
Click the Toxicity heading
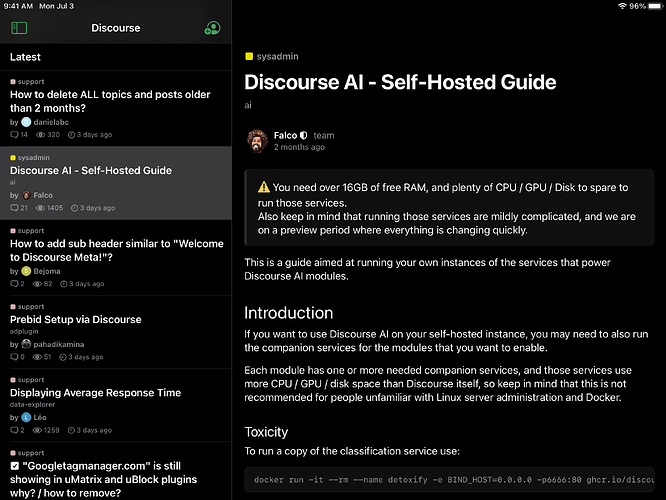tap(266, 432)
